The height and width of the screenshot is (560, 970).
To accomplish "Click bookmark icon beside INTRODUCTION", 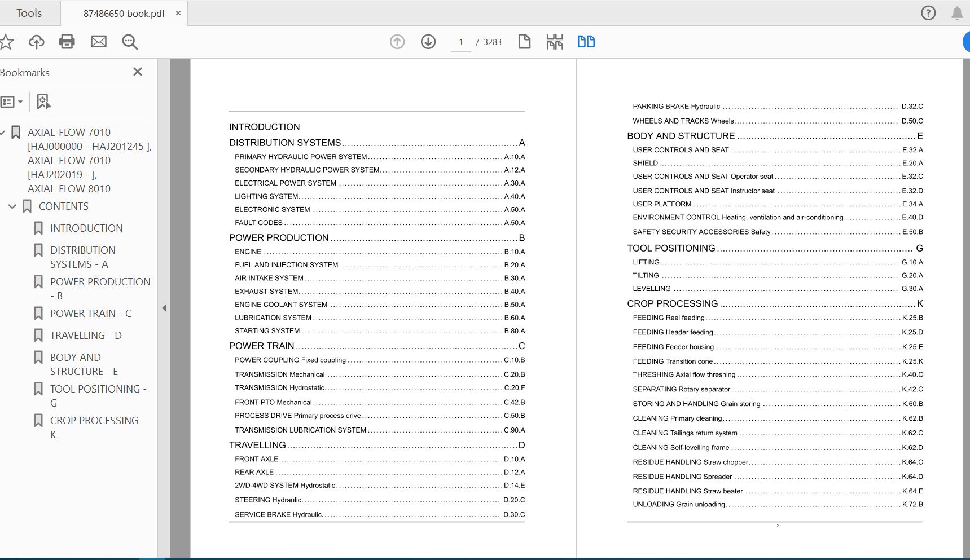I will click(x=38, y=228).
